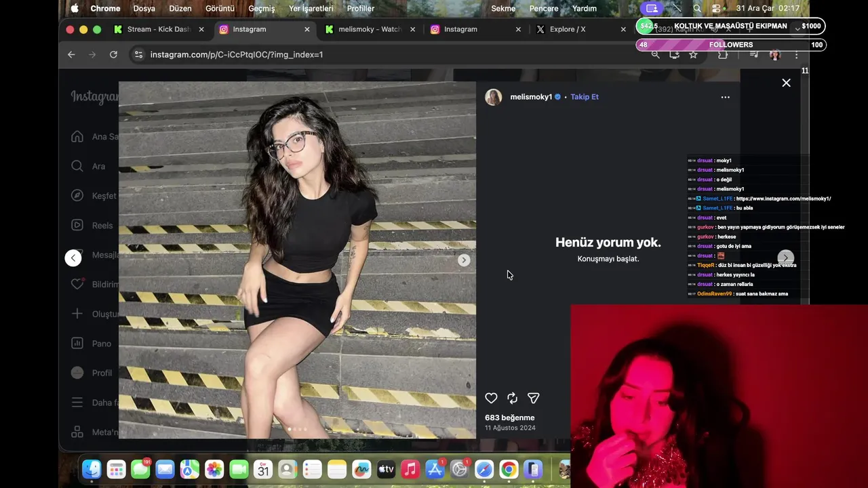Click the share paper-plane icon under the post
Viewport: 868px width, 488px height.
point(534,399)
